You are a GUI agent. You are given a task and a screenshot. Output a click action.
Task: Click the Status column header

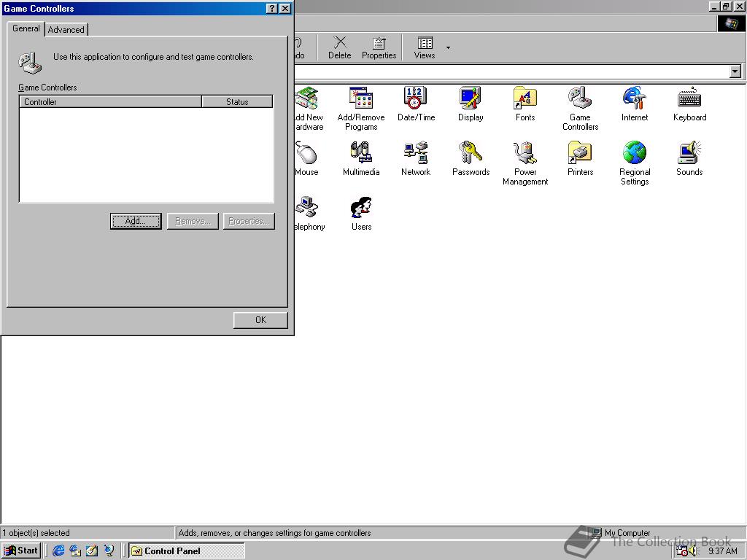pyautogui.click(x=237, y=101)
